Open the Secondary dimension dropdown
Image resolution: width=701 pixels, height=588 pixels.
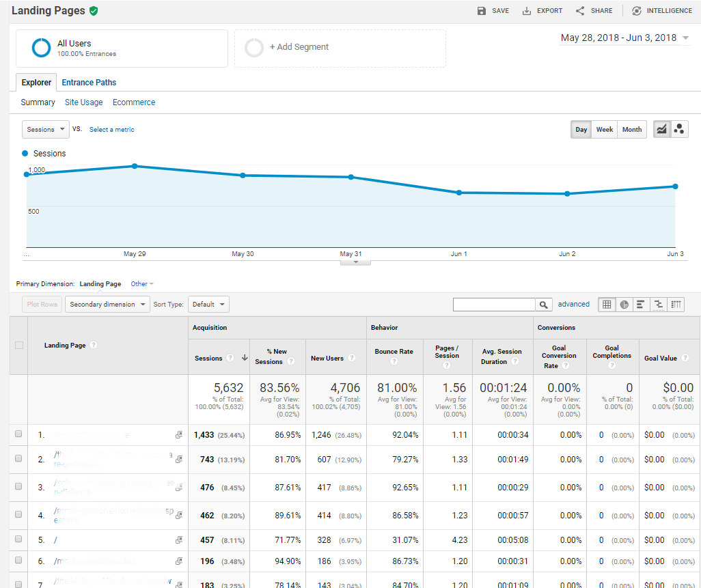coord(107,304)
